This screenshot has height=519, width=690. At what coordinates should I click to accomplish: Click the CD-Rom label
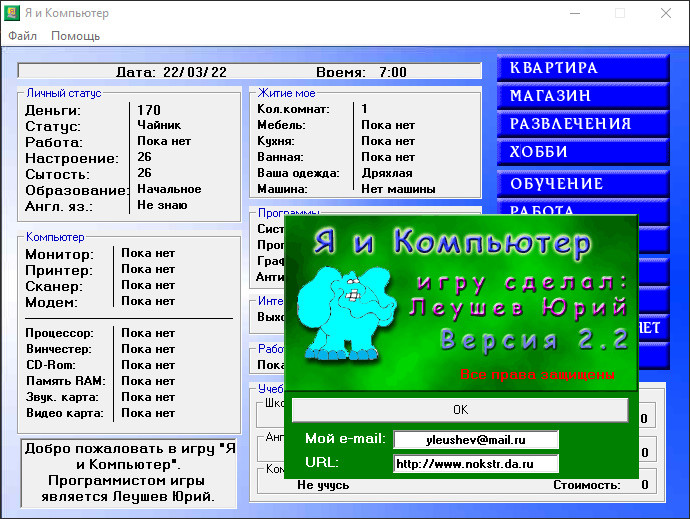click(x=51, y=365)
